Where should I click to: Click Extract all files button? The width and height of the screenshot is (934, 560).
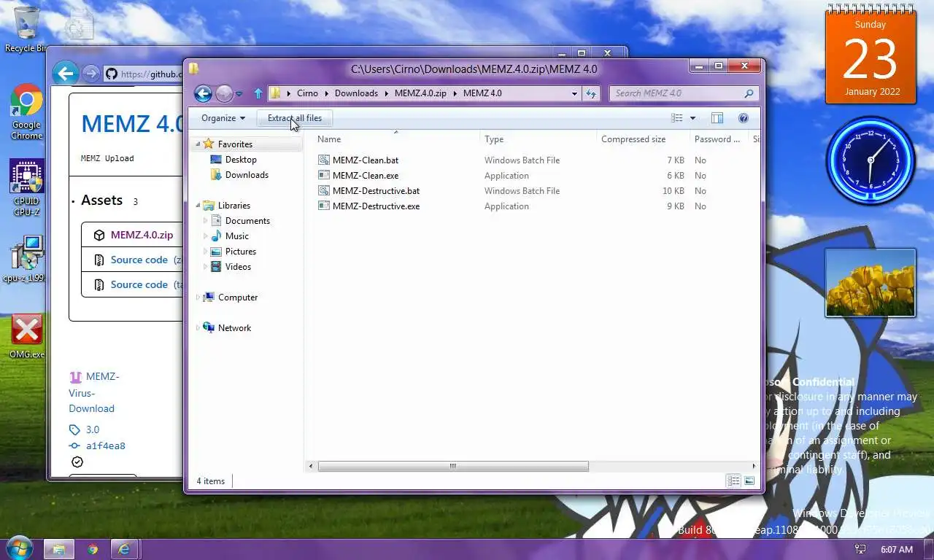coord(295,118)
